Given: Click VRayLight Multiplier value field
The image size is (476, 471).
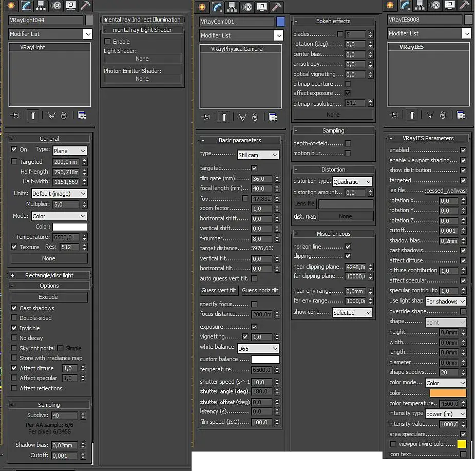Looking at the screenshot, I should [66, 204].
